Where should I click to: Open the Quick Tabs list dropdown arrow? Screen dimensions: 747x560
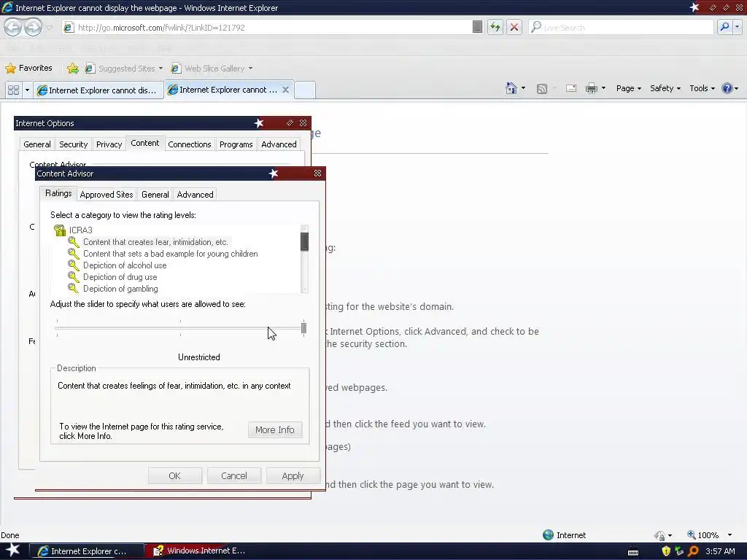(x=27, y=90)
